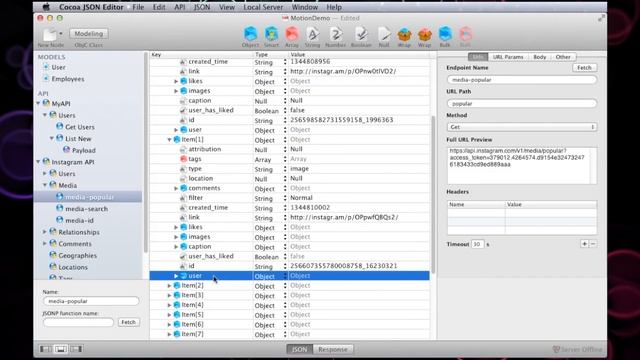Switch to the Body tab
The image size is (640, 360).
point(540,57)
